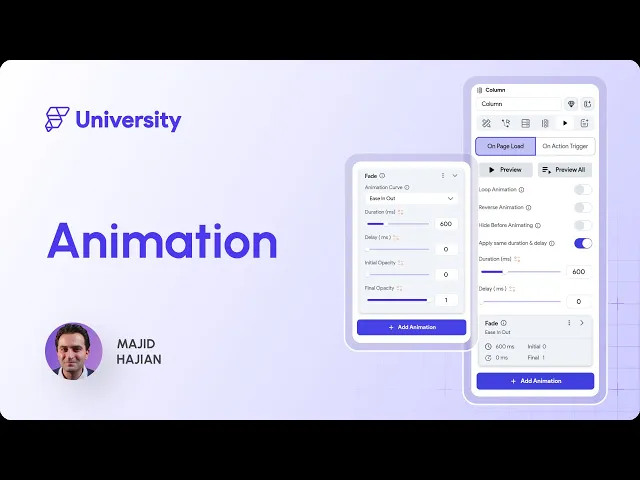The width and height of the screenshot is (640, 480).
Task: Open the Properties design tab icon
Action: [486, 123]
